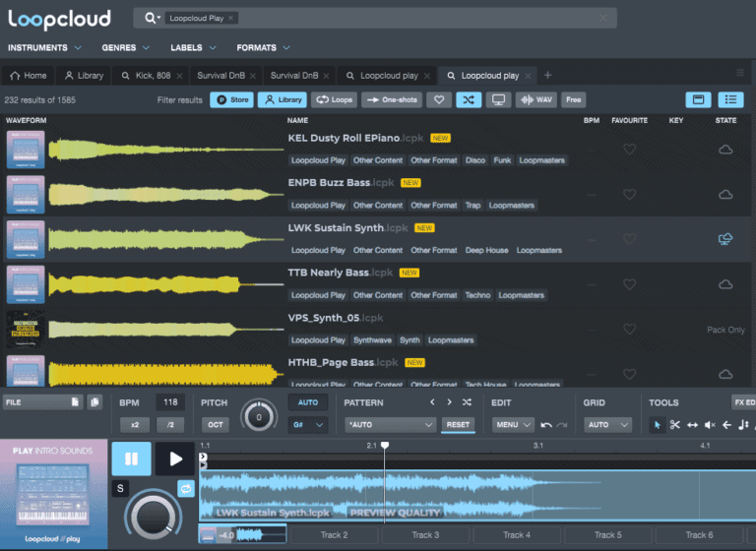Expand the pattern AUTO dropdown
Viewport: 756px width, 551px height.
pyautogui.click(x=390, y=425)
